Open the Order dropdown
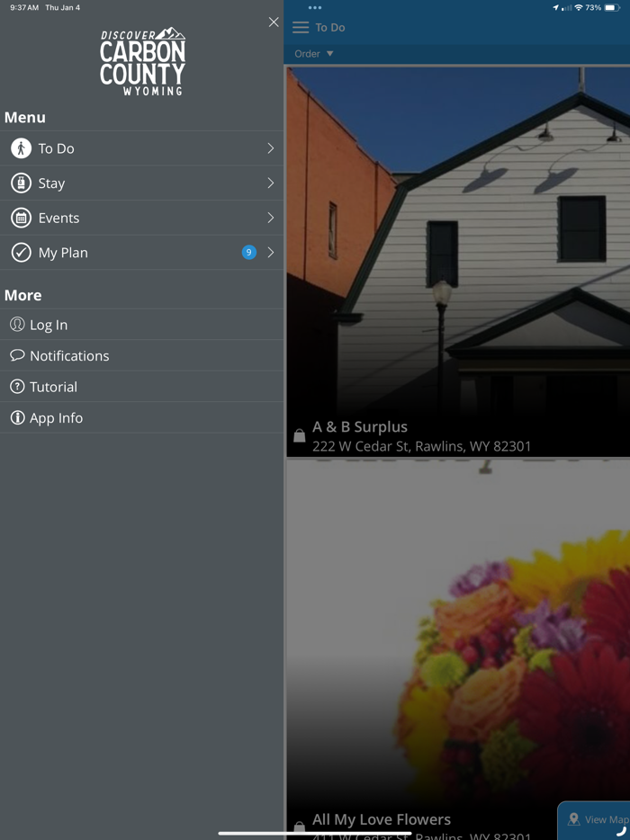The width and height of the screenshot is (630, 840). [x=314, y=54]
